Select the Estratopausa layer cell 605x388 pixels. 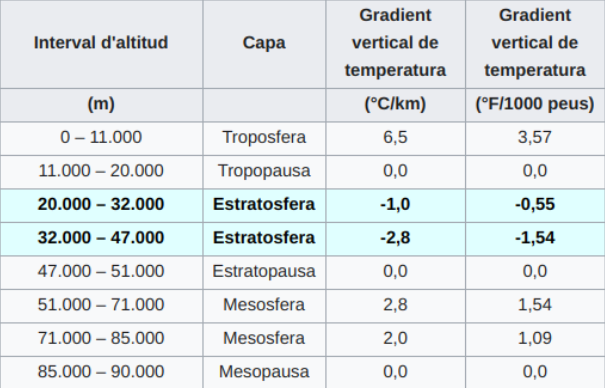264,272
